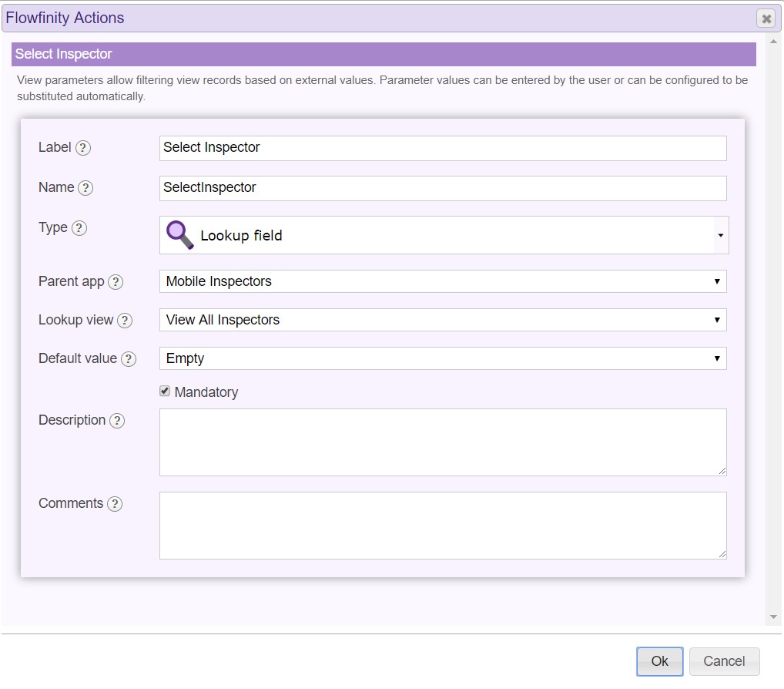Open help for Description field

[117, 421]
